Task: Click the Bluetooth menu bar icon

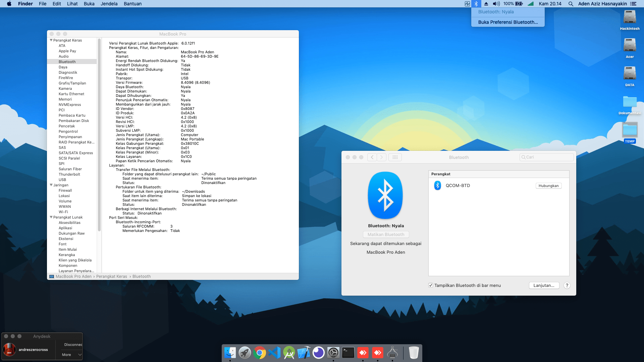Action: point(476,4)
